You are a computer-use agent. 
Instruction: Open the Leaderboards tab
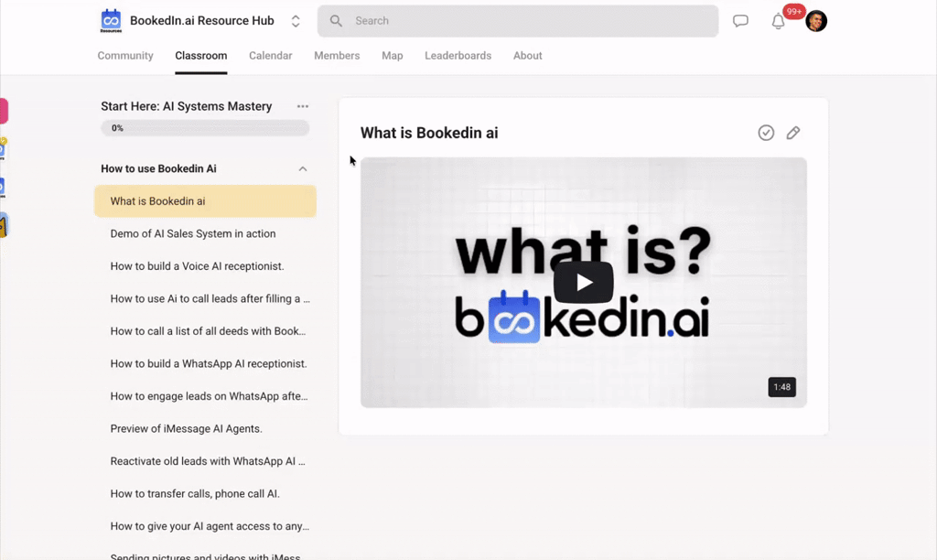458,56
